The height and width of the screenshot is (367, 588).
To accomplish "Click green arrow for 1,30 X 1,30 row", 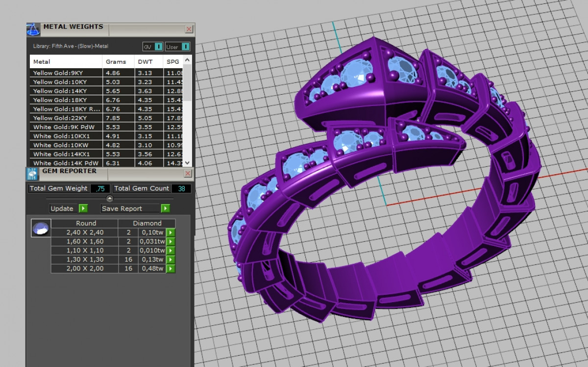I will pyautogui.click(x=171, y=260).
